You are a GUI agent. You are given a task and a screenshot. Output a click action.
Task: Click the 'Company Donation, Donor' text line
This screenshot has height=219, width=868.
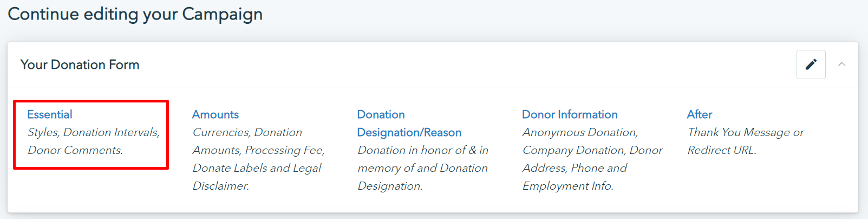click(592, 150)
